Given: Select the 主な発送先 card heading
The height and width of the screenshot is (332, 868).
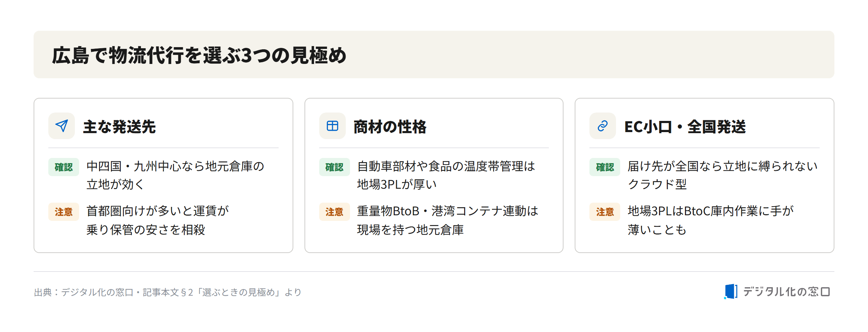Looking at the screenshot, I should pos(119,127).
